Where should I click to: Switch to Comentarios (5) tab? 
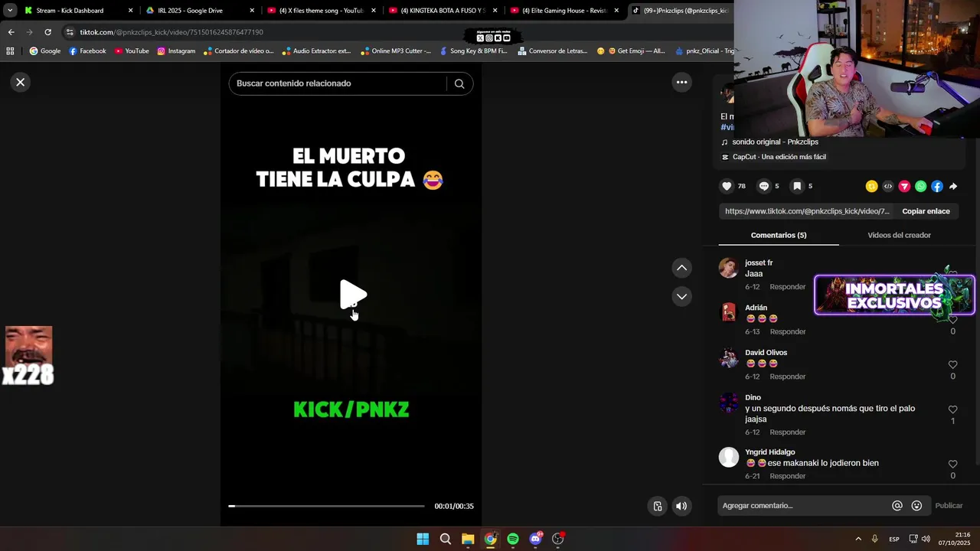[779, 235]
